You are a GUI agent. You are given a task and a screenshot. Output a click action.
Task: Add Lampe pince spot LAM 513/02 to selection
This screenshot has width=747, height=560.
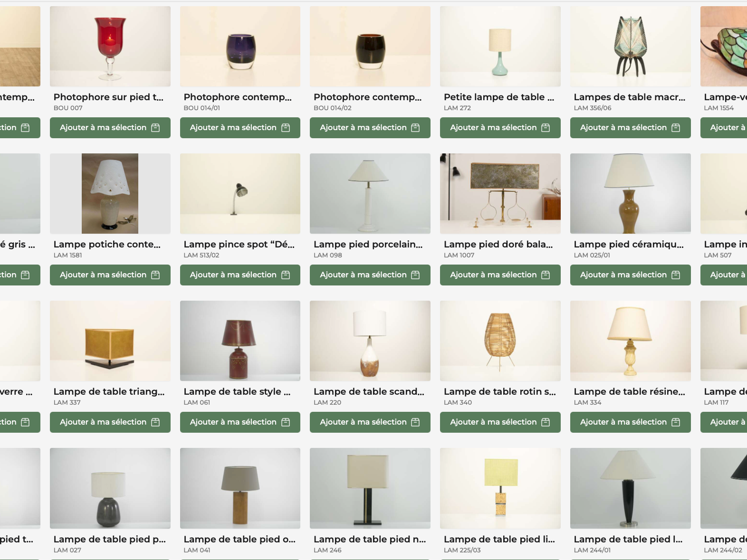[x=240, y=275]
